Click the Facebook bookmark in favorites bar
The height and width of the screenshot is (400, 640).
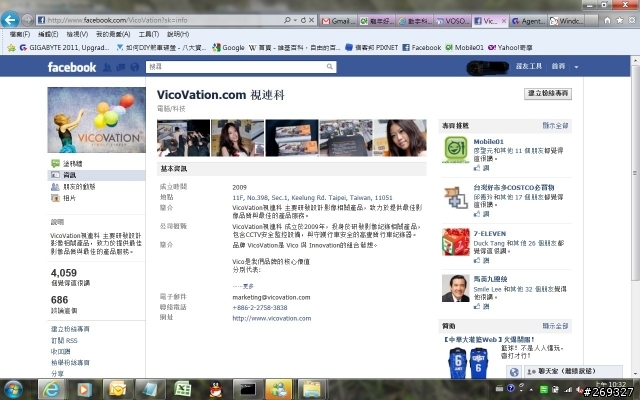(422, 48)
